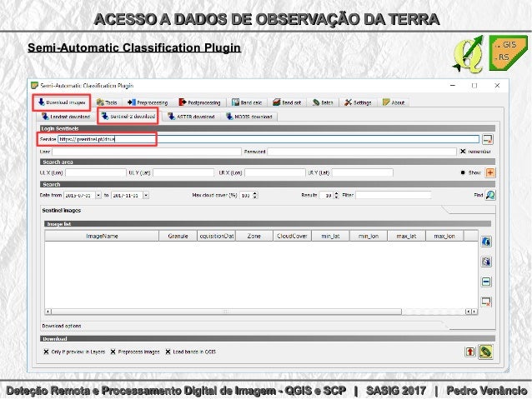
Task: Open the Band calc tab
Action: click(247, 102)
